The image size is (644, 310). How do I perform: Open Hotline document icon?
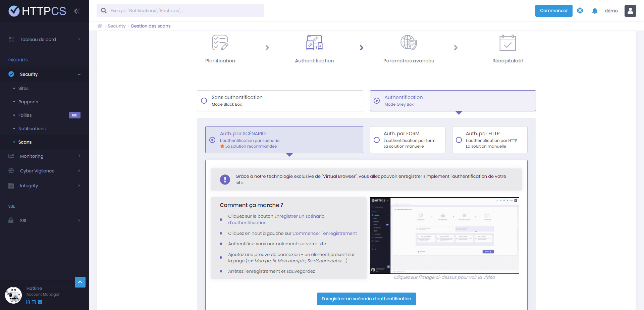tap(28, 302)
